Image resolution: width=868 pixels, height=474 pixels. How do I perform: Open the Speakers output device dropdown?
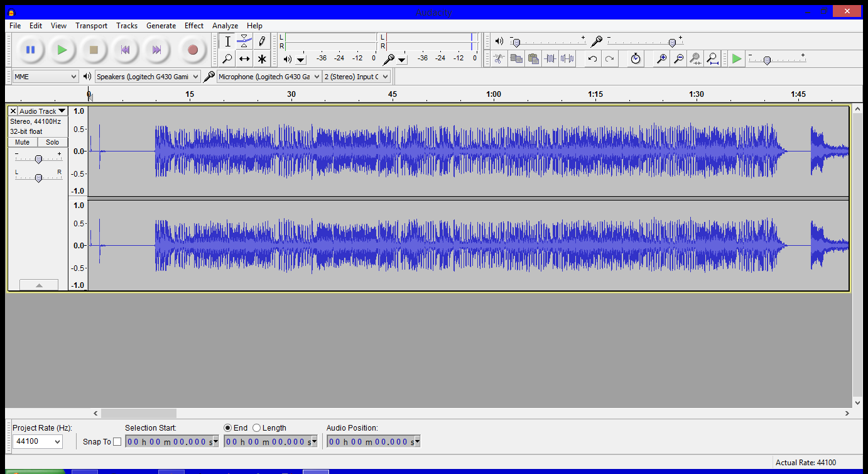pos(148,77)
